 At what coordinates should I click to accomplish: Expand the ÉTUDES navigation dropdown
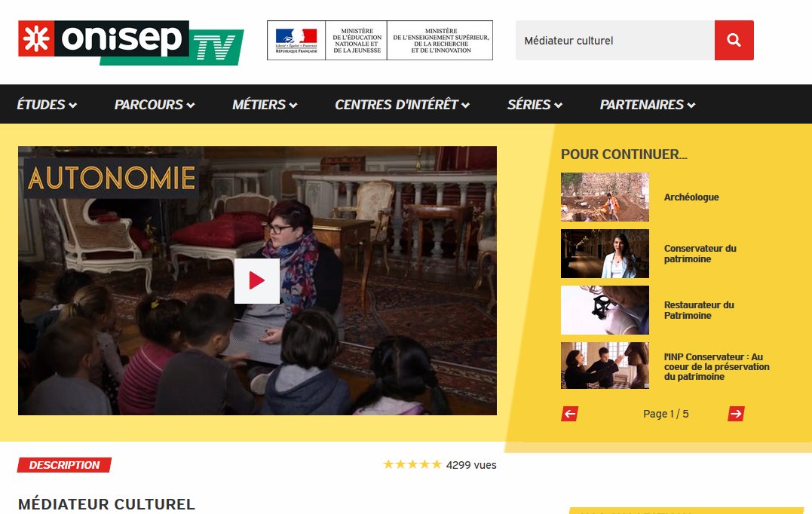coord(46,104)
